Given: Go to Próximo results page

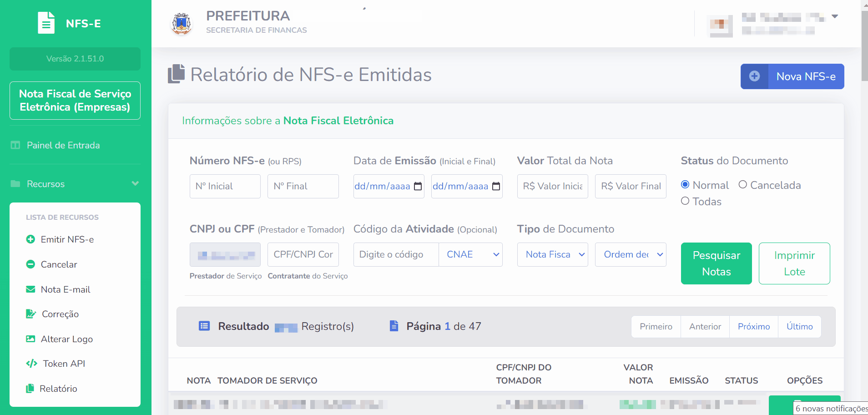Looking at the screenshot, I should [x=753, y=327].
